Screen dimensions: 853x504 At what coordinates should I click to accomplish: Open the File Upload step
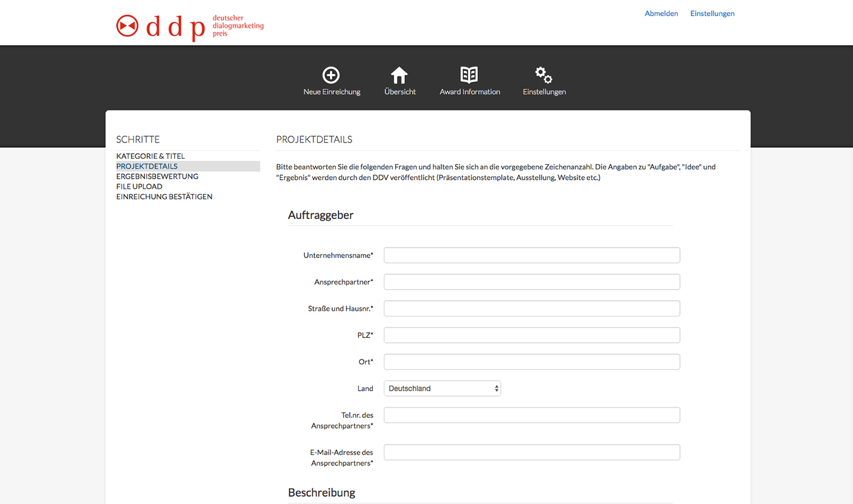[x=139, y=187]
